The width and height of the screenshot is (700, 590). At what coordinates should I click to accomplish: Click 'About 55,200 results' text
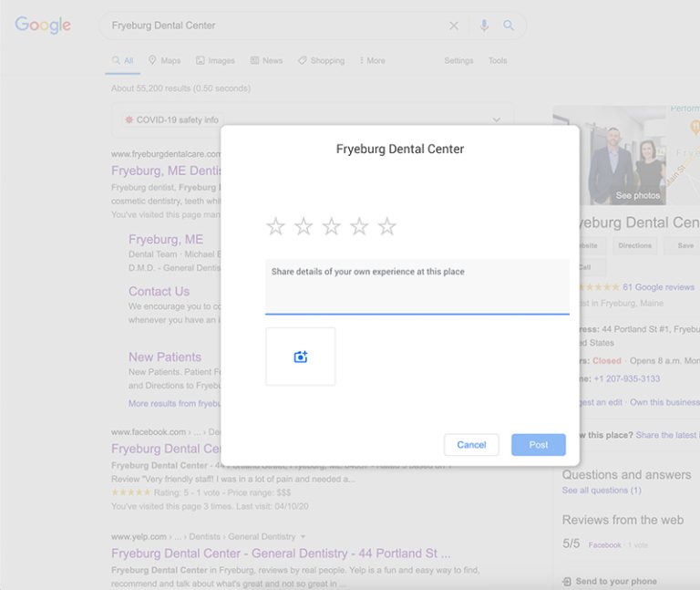click(x=180, y=88)
